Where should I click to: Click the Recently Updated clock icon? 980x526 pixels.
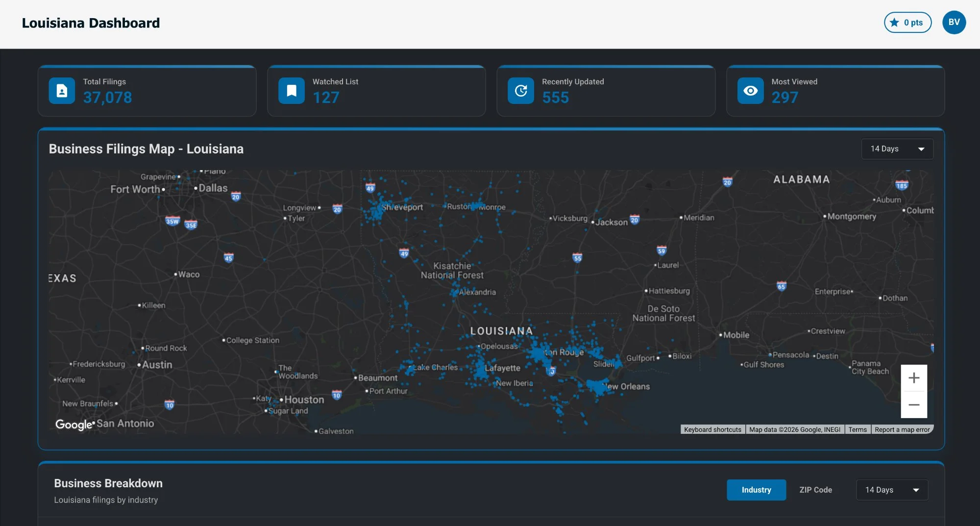click(x=521, y=91)
